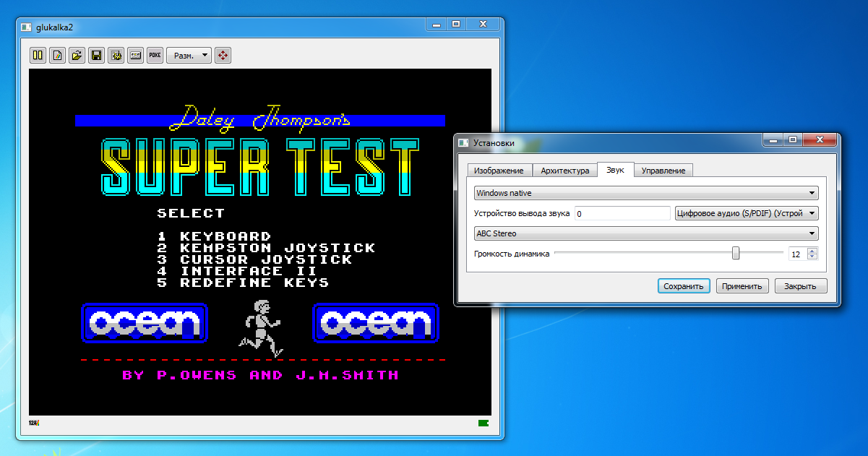Expand the Windows native sound backend dropdown

646,193
